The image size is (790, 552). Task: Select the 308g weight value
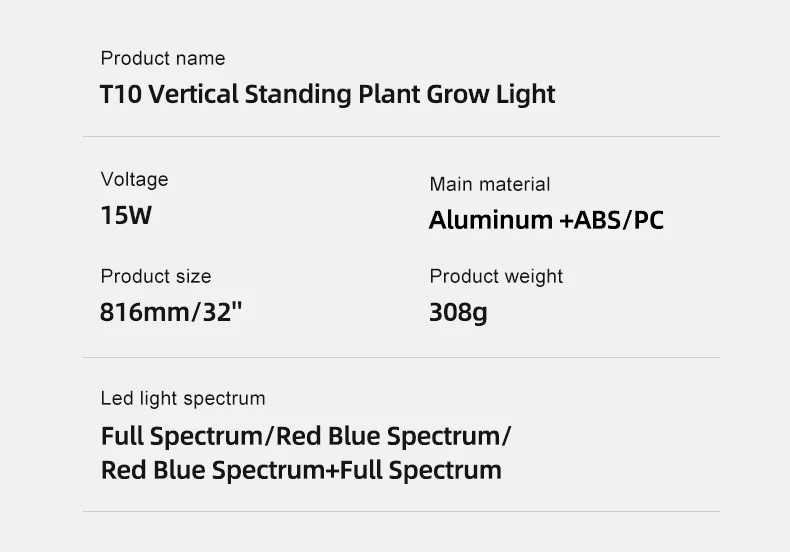pos(458,312)
